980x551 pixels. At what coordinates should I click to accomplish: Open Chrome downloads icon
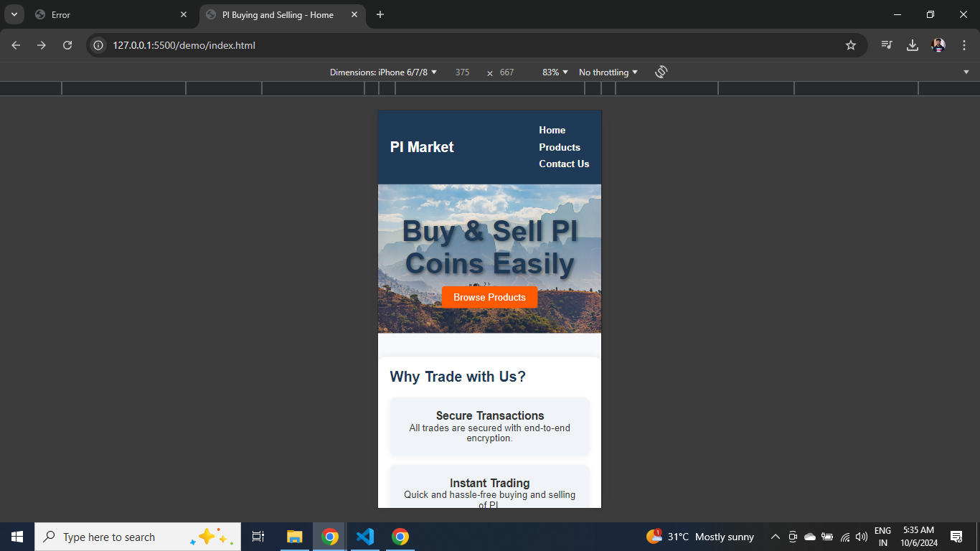tap(913, 45)
